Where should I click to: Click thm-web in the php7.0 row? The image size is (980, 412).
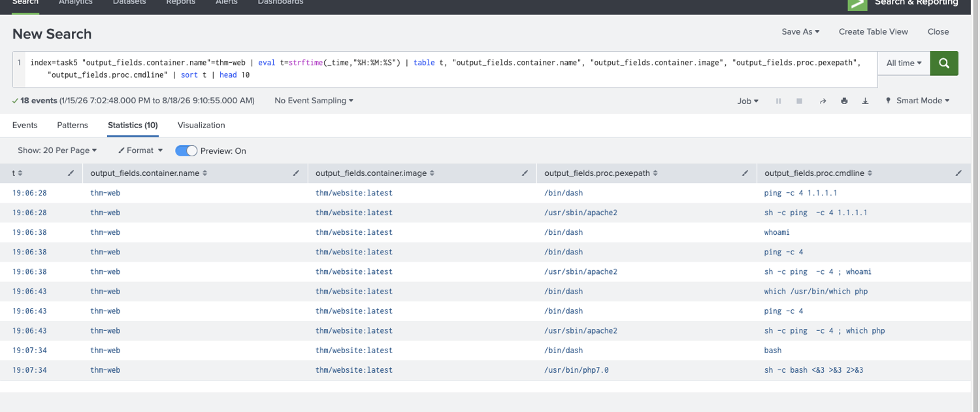(x=105, y=369)
